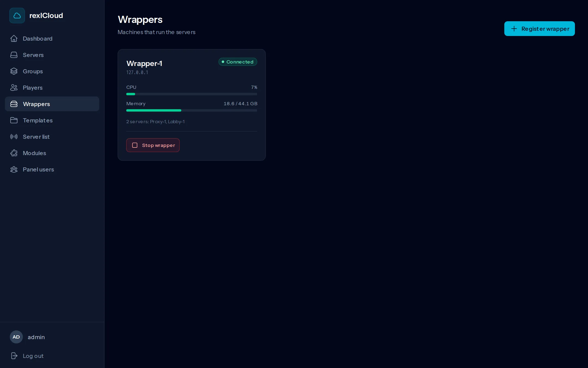Click the Players people icon
Image resolution: width=588 pixels, height=368 pixels.
tap(14, 88)
